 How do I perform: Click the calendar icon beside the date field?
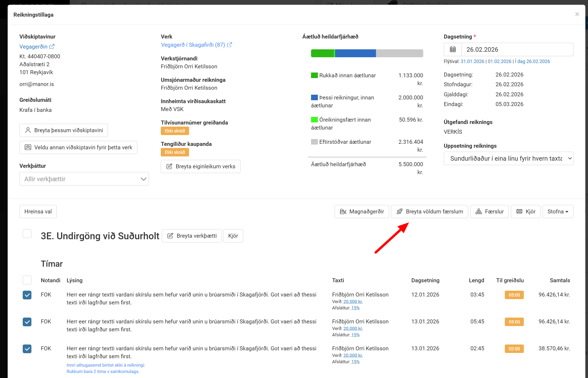click(x=453, y=49)
